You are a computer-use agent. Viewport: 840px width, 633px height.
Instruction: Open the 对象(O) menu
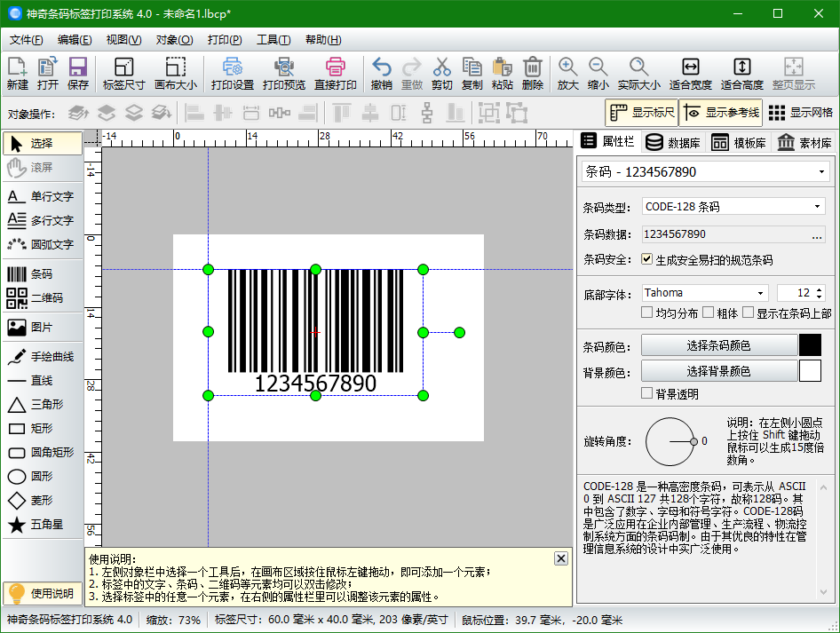click(x=175, y=40)
